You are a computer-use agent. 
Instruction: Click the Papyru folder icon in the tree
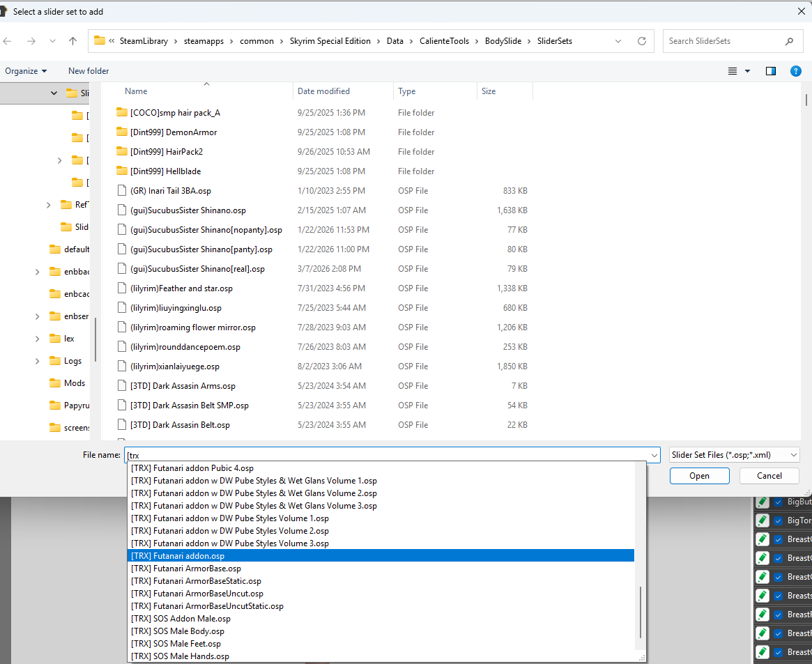(x=55, y=406)
